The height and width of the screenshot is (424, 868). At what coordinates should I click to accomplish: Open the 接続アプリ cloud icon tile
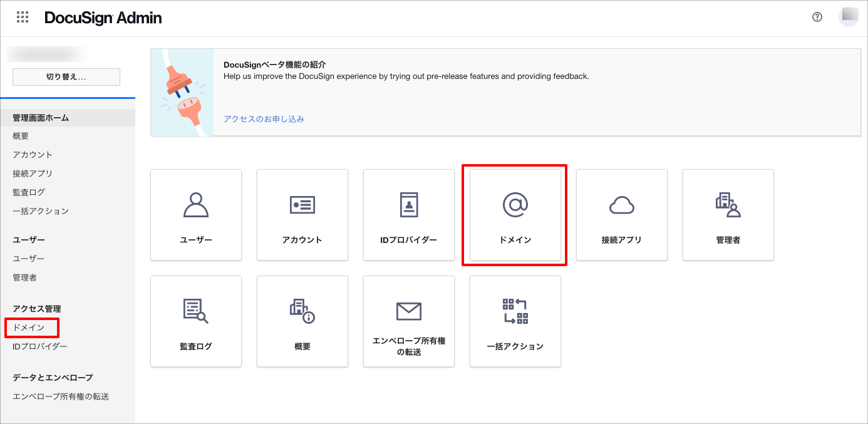click(622, 215)
